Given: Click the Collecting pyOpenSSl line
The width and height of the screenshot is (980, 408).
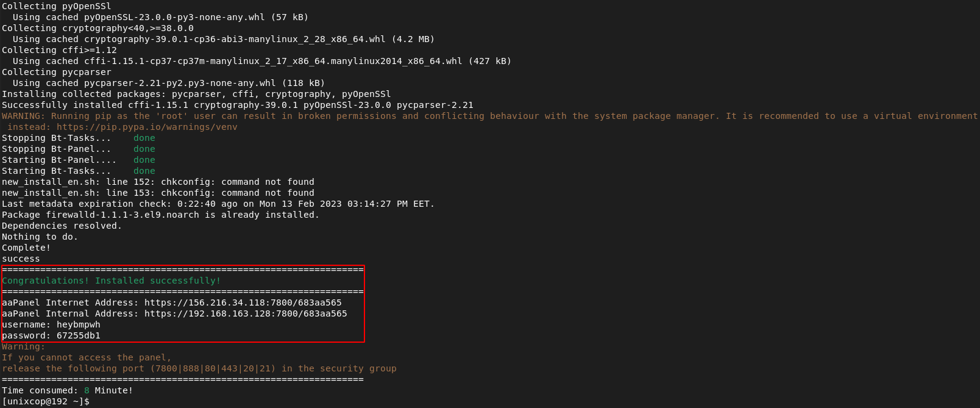Looking at the screenshot, I should click(x=57, y=6).
